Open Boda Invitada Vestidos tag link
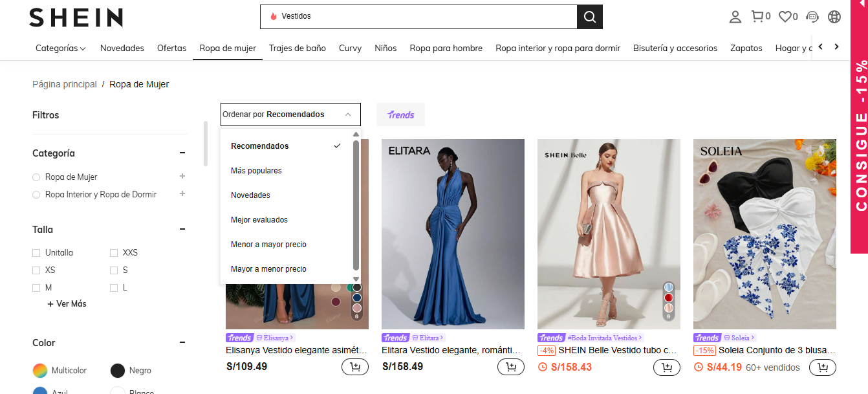 click(x=605, y=338)
